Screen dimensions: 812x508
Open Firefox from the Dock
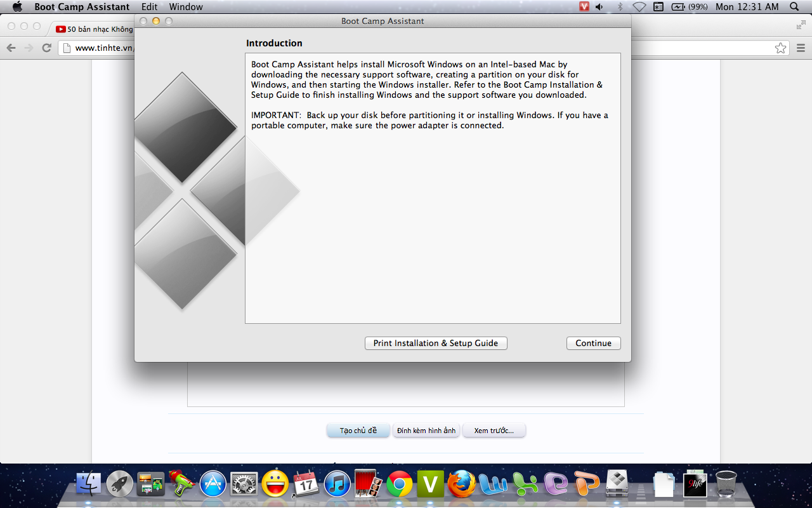[462, 485]
